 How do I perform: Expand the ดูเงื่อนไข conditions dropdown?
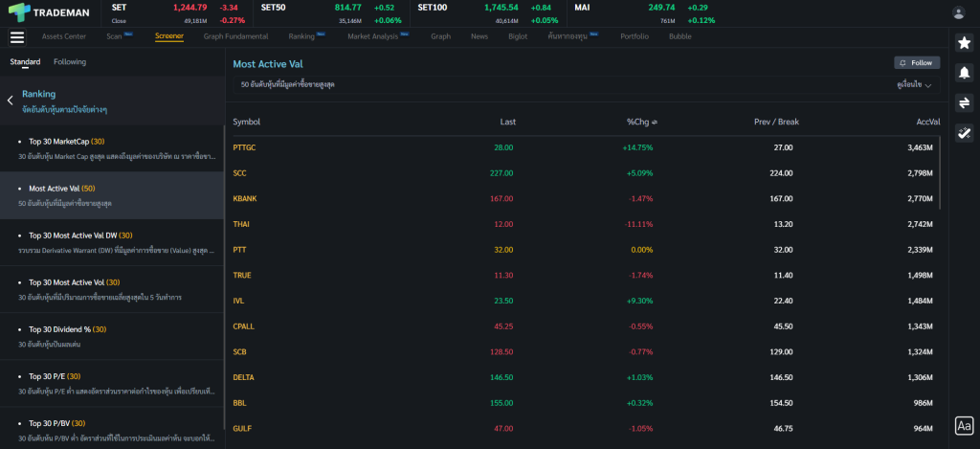pyautogui.click(x=914, y=85)
